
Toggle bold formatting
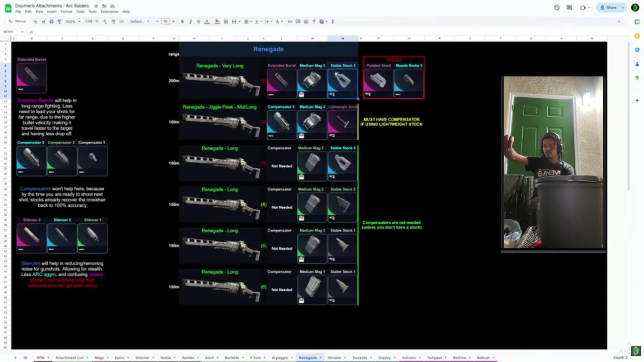pyautogui.click(x=182, y=22)
